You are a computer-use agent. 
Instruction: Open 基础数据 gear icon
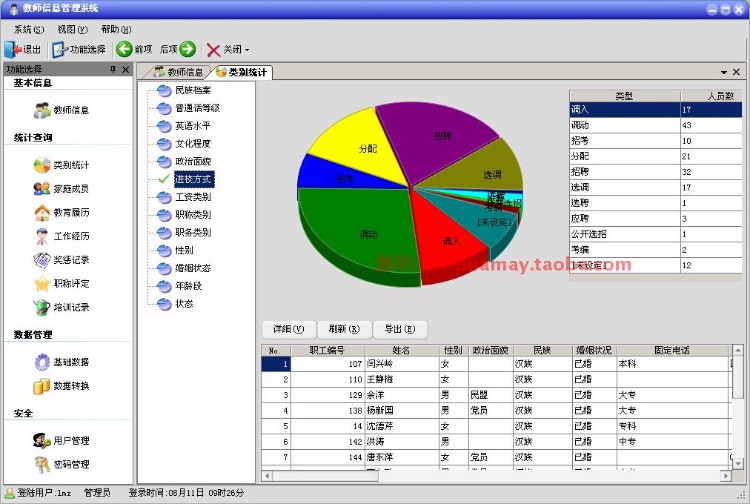[42, 362]
